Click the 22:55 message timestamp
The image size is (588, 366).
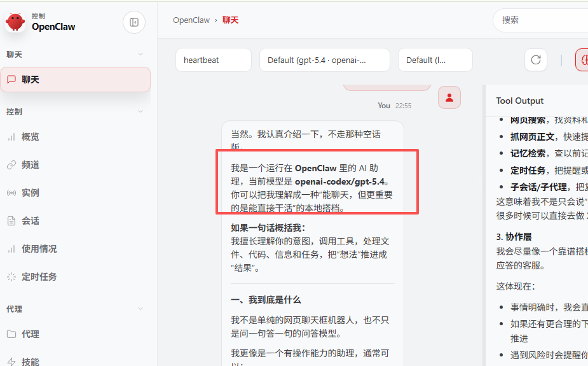coord(404,106)
